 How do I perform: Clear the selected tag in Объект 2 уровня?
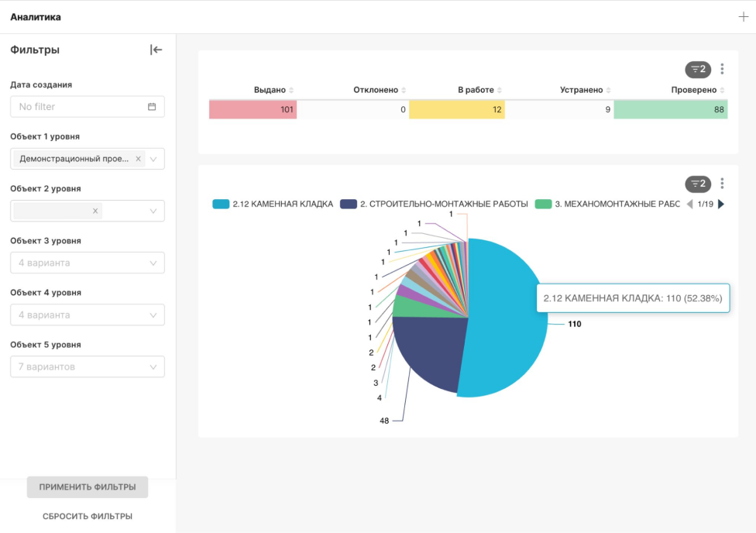point(95,211)
